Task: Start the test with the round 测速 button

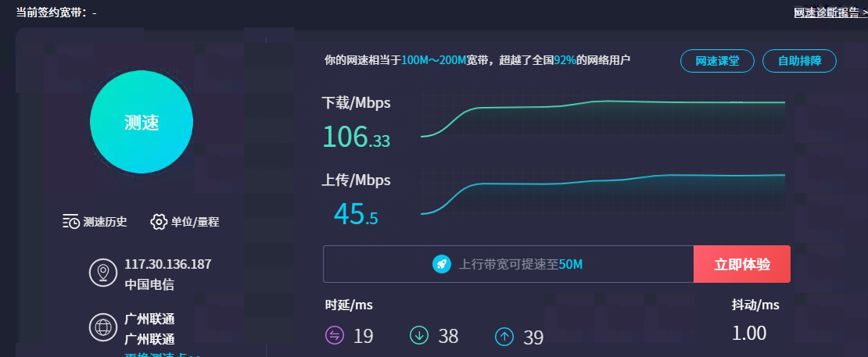Action: (x=142, y=123)
